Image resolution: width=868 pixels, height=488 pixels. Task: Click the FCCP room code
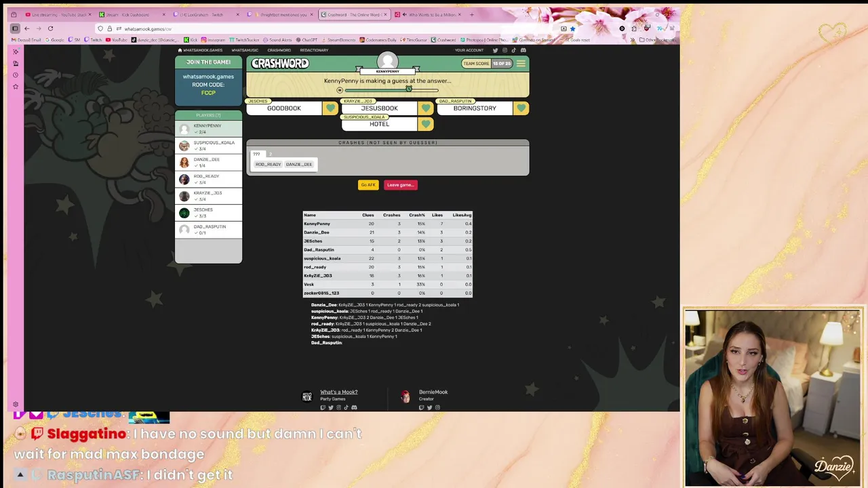tap(208, 93)
